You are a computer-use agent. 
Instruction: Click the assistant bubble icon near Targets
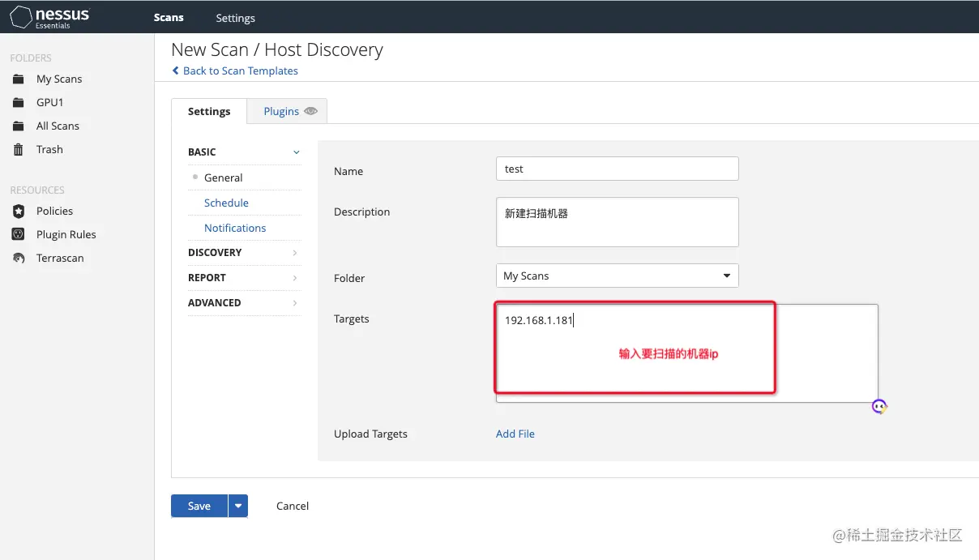tap(879, 406)
